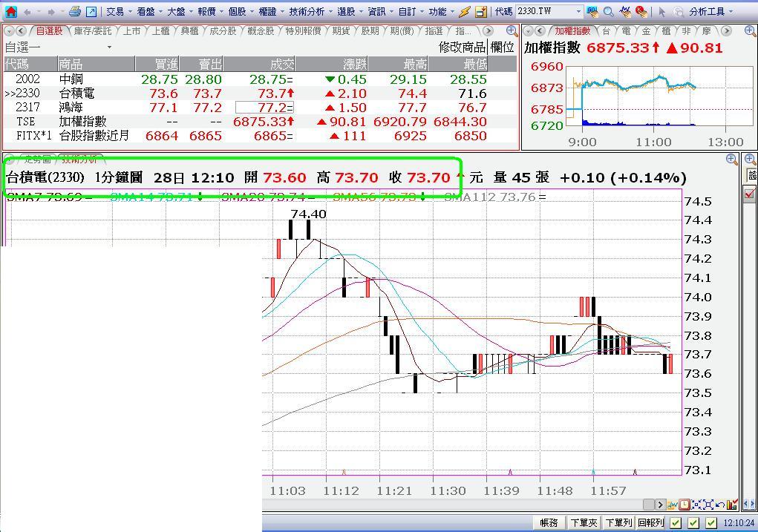758x532 pixels.
Task: Switch to the 期貨 tab
Action: [x=342, y=31]
